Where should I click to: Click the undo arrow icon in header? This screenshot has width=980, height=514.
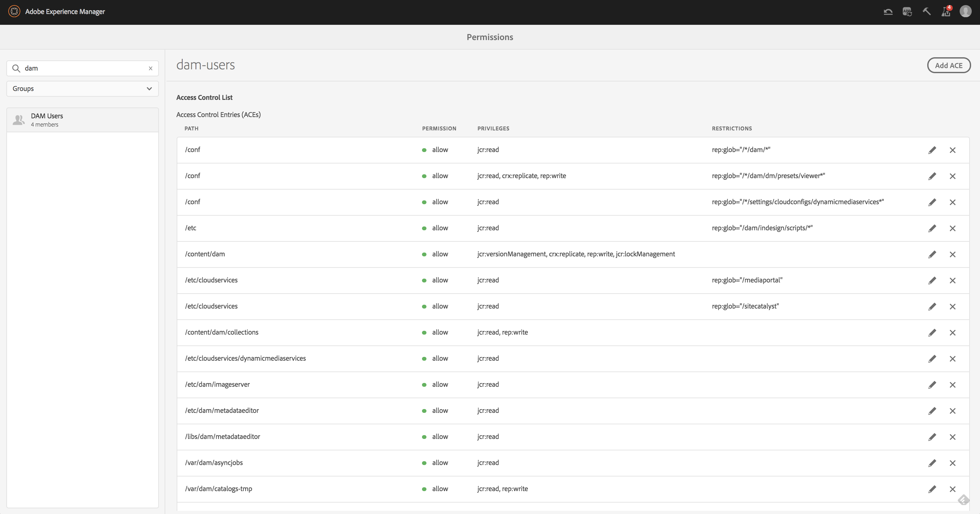coord(888,12)
